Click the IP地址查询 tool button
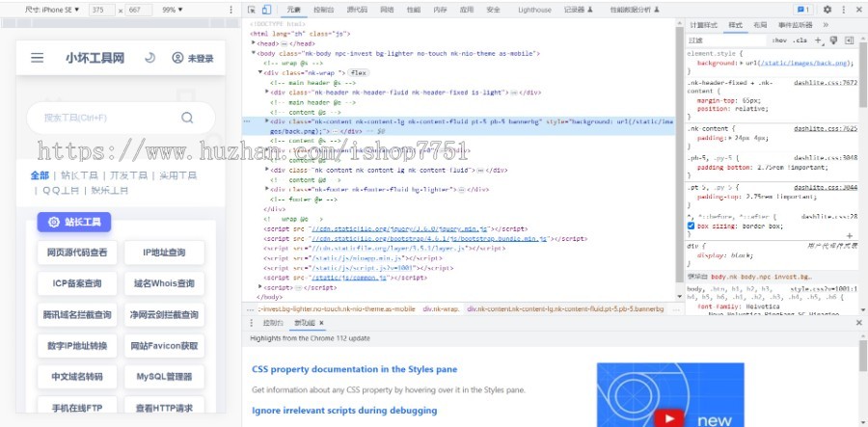Viewport: 868px width, 427px height. (164, 253)
